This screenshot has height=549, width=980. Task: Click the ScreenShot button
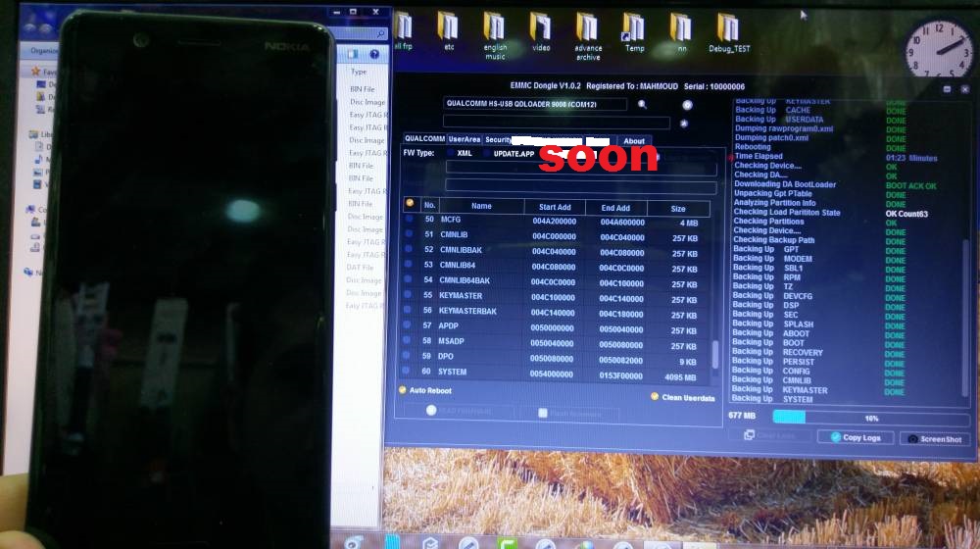[x=934, y=439]
